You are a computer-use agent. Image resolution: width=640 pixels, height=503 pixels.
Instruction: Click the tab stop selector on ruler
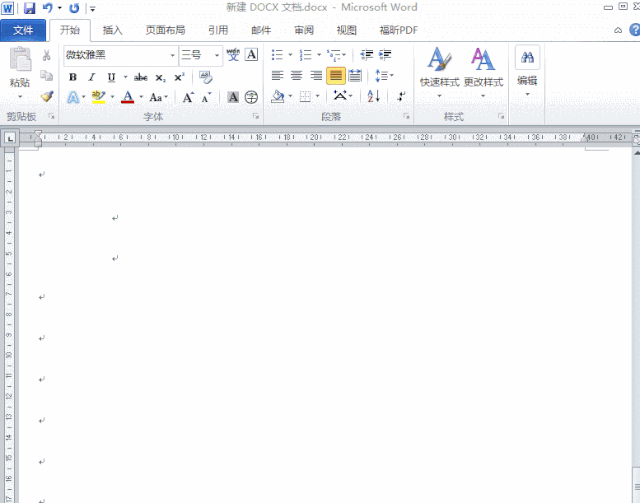10,138
